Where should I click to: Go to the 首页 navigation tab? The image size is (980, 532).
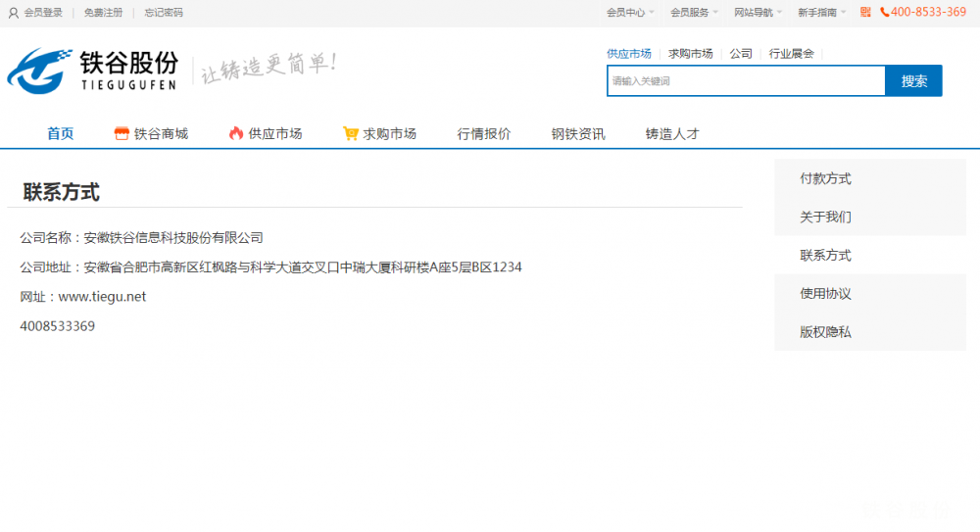point(61,133)
